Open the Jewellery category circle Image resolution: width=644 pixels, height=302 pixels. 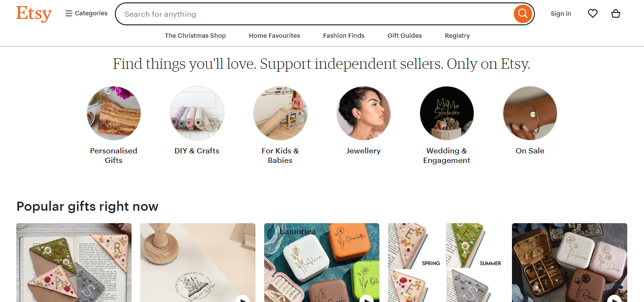click(x=364, y=113)
